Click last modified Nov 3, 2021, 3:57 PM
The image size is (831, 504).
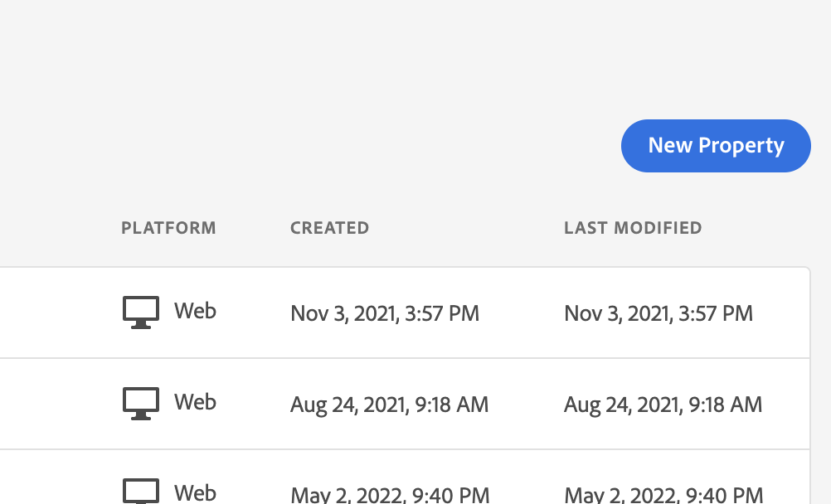658,313
